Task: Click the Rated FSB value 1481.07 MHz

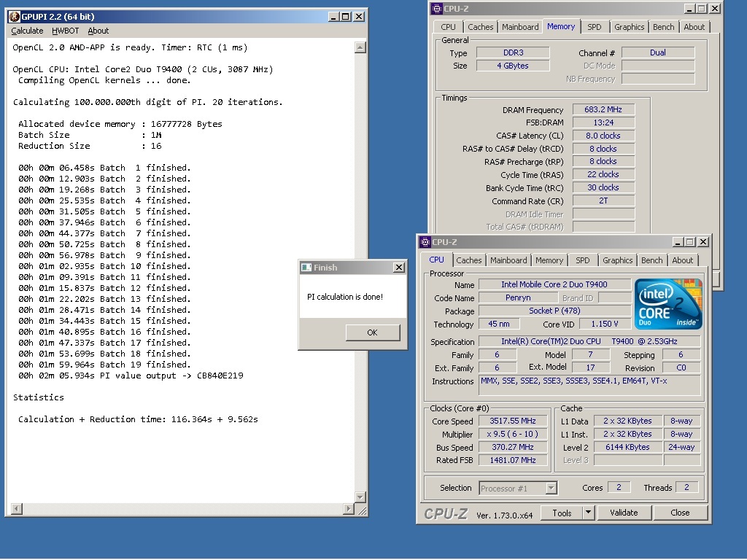Action: click(x=513, y=460)
